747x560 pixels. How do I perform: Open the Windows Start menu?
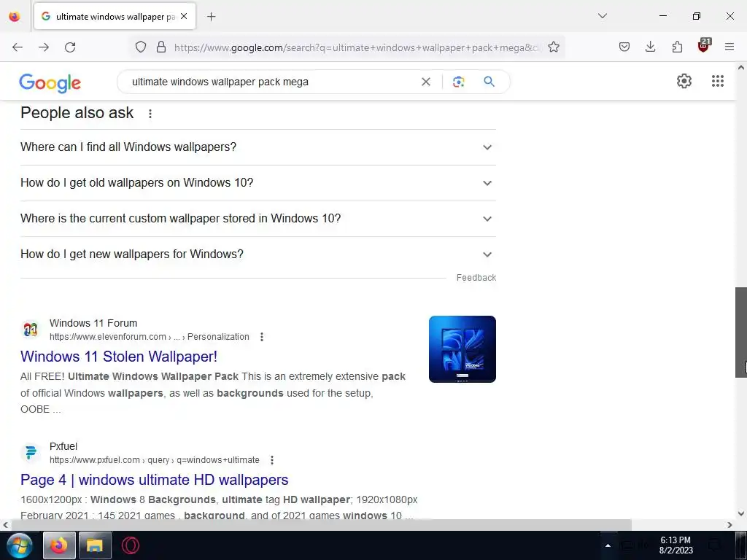pos(20,545)
